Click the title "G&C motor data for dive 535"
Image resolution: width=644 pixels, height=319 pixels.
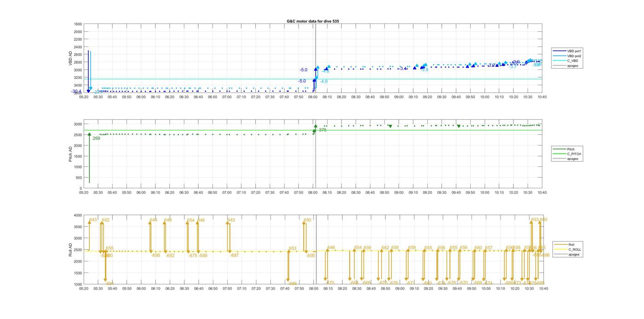click(313, 21)
